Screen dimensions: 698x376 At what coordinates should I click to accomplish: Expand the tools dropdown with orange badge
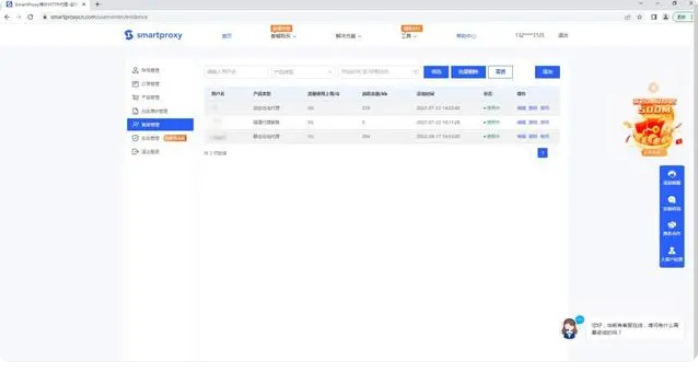click(x=409, y=36)
